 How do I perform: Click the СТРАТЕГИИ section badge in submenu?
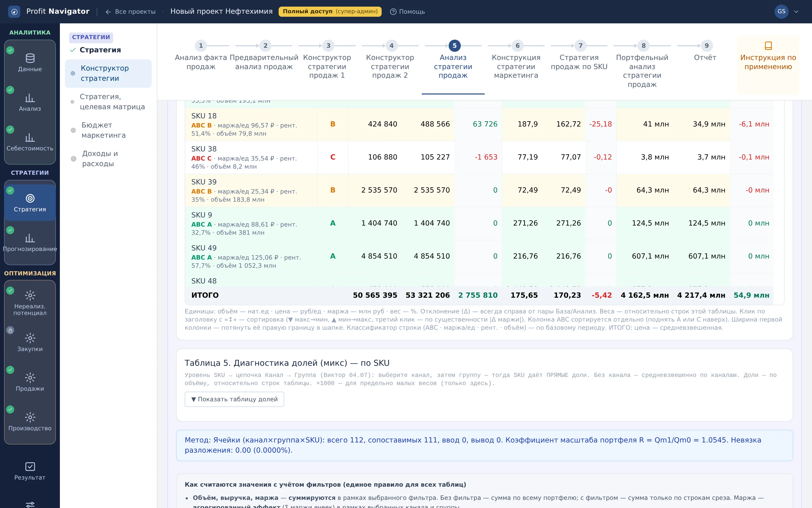tap(91, 37)
